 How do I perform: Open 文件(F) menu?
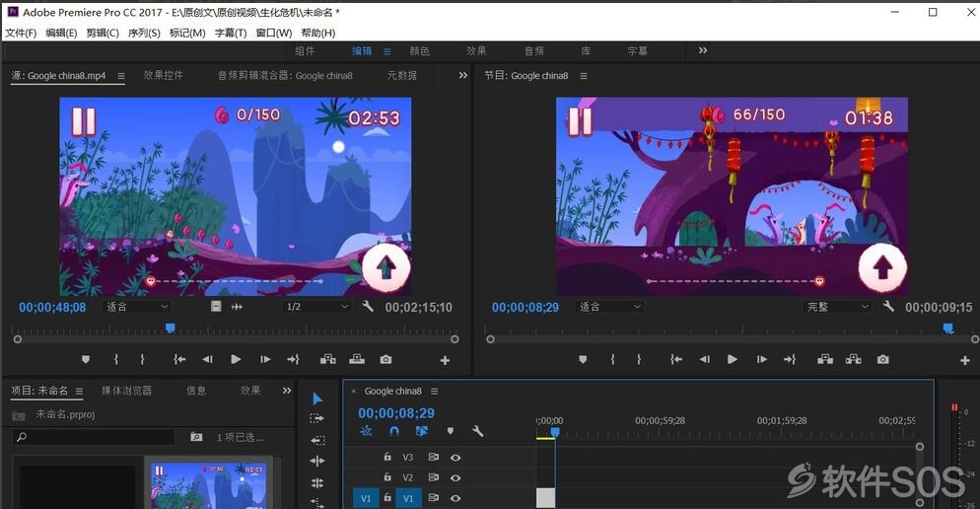click(x=21, y=33)
